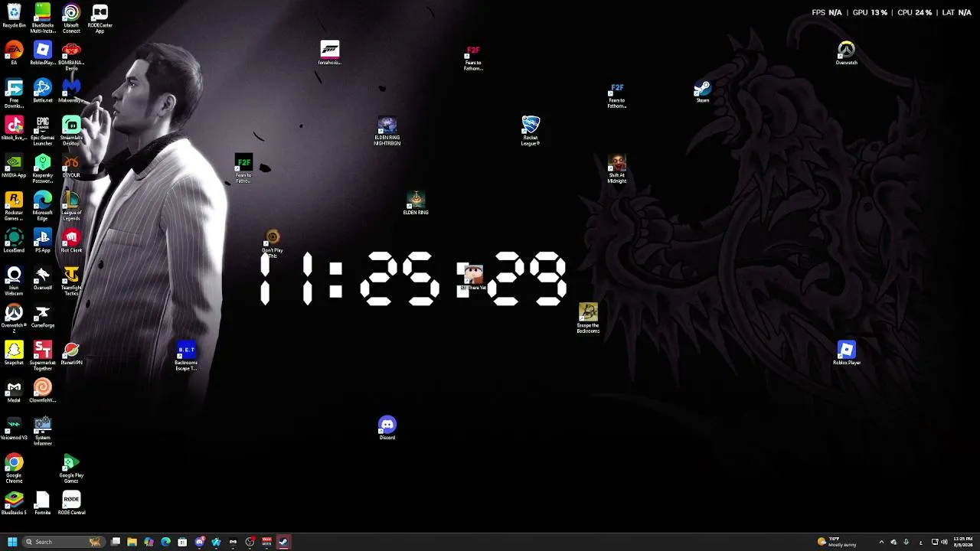Open the Mostly sunny weather widget

pyautogui.click(x=838, y=542)
